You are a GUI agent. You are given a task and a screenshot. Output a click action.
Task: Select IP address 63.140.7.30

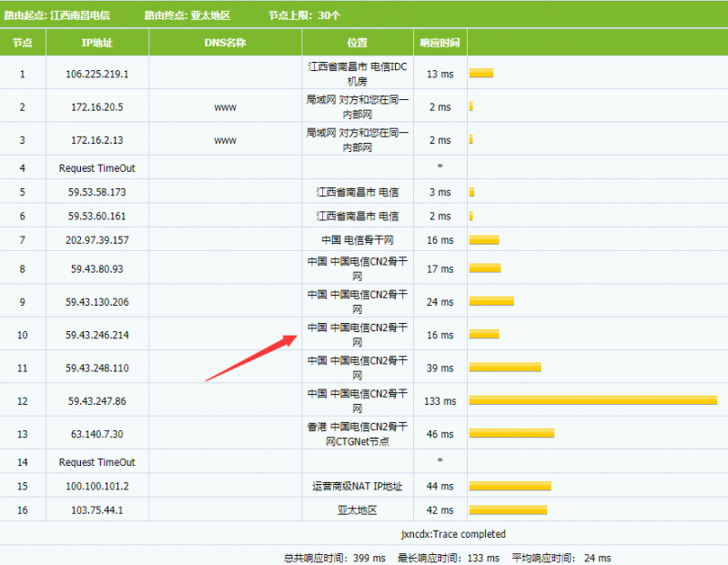coord(97,435)
